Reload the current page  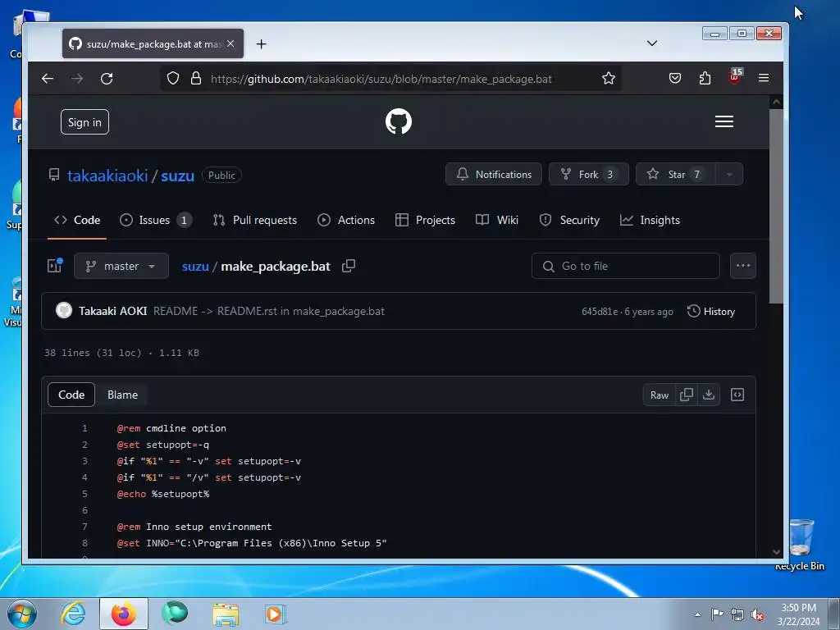[x=107, y=79]
